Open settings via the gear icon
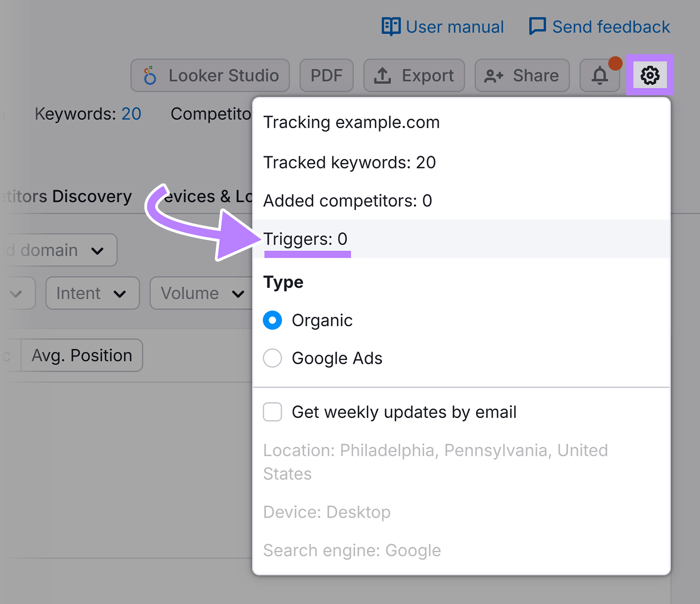 pyautogui.click(x=651, y=75)
